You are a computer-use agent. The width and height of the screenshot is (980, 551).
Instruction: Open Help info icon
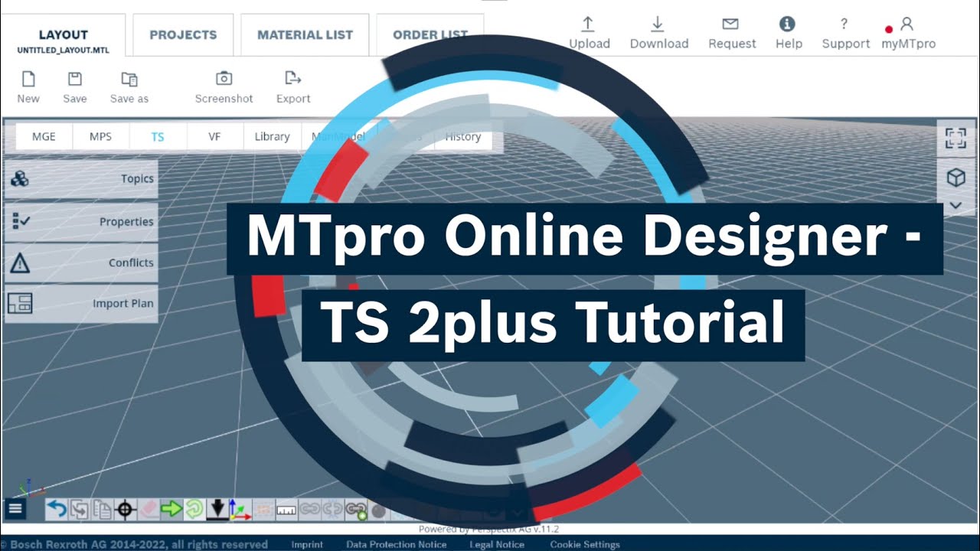(787, 24)
